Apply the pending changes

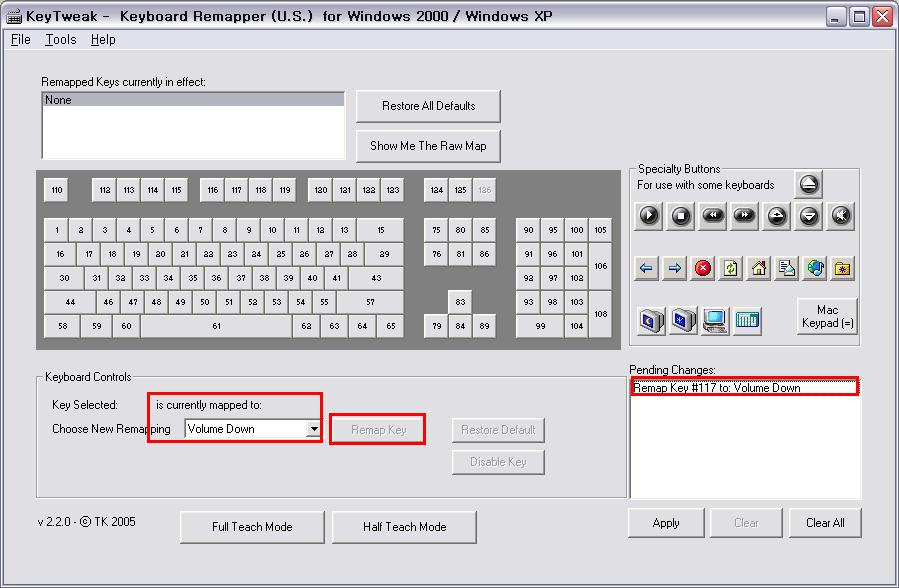(x=666, y=523)
